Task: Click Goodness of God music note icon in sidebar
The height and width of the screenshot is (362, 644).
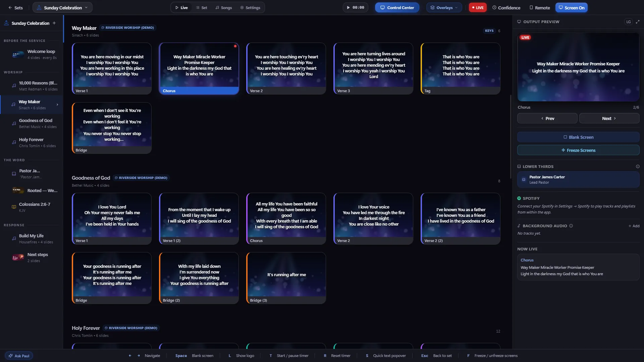Action: coord(14,123)
